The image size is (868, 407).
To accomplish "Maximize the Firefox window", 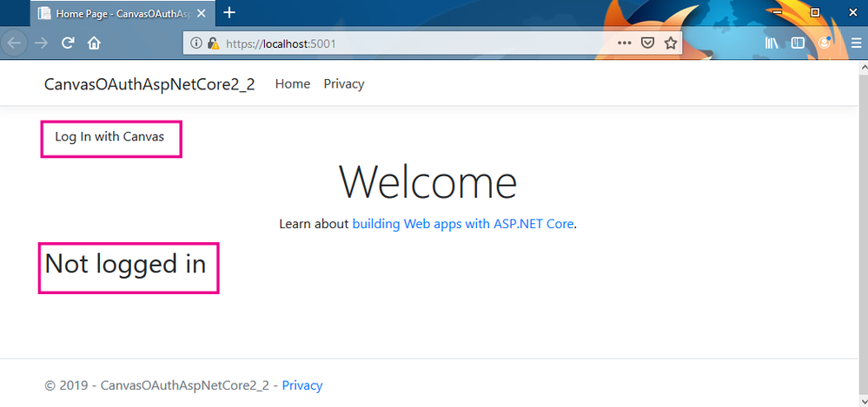I will pyautogui.click(x=815, y=12).
